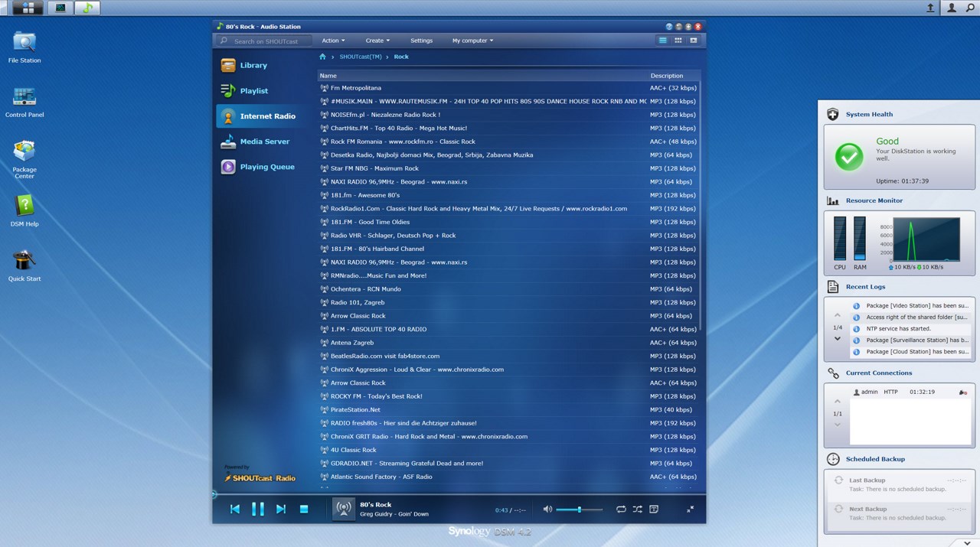Viewport: 980px width, 547px height.
Task: Adjust the volume slider
Action: point(579,509)
